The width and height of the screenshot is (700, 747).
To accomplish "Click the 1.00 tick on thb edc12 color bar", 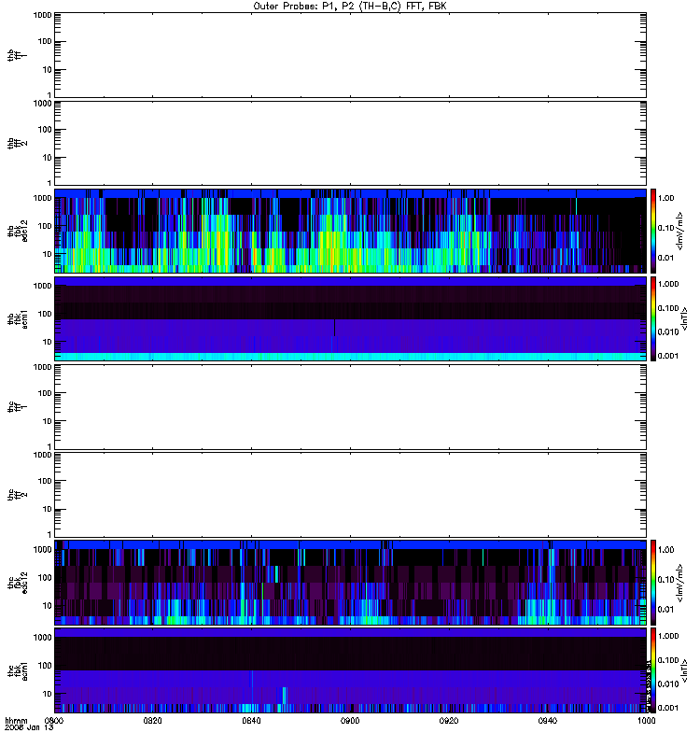I will (665, 198).
